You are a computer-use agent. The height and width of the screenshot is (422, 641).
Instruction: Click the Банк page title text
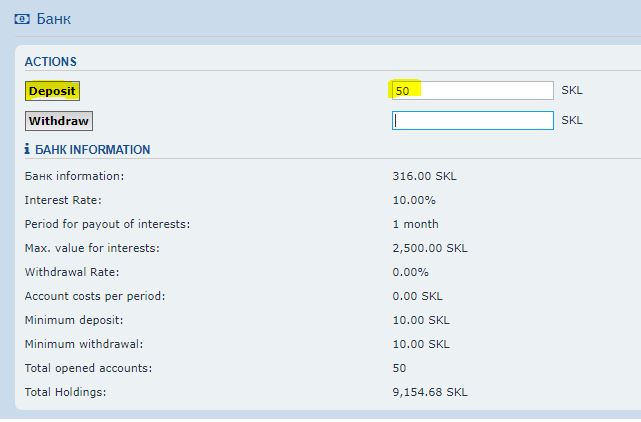click(x=54, y=19)
